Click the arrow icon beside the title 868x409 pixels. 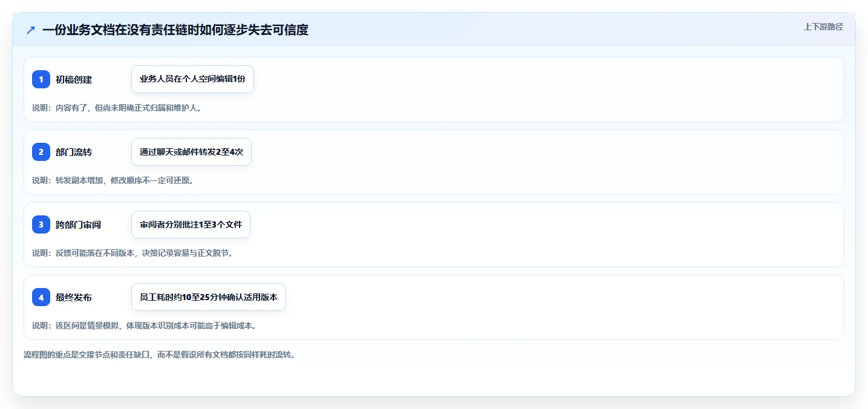pos(31,30)
